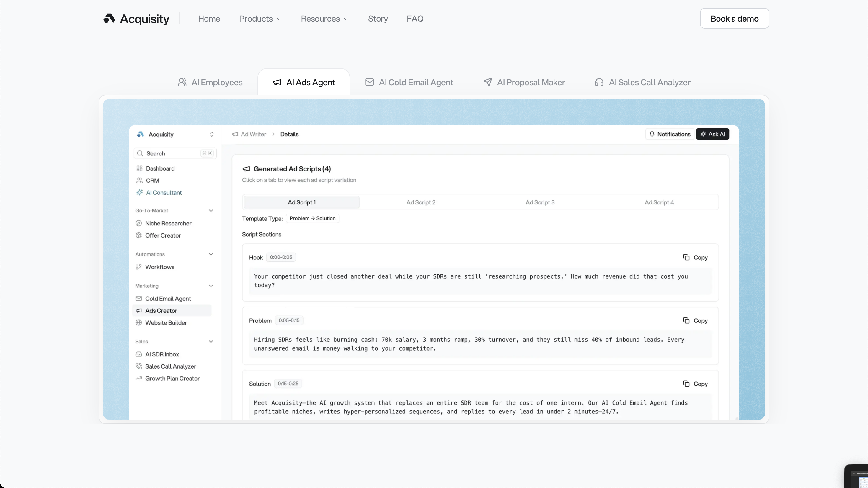Open the Acquisity workspace switcher chevrons
This screenshot has width=868, height=488.
(x=212, y=134)
